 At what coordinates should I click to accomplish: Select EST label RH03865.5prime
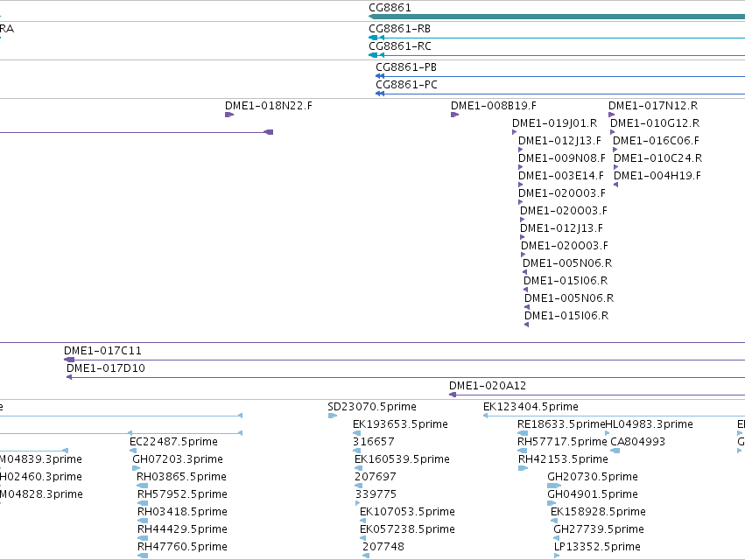click(x=181, y=477)
